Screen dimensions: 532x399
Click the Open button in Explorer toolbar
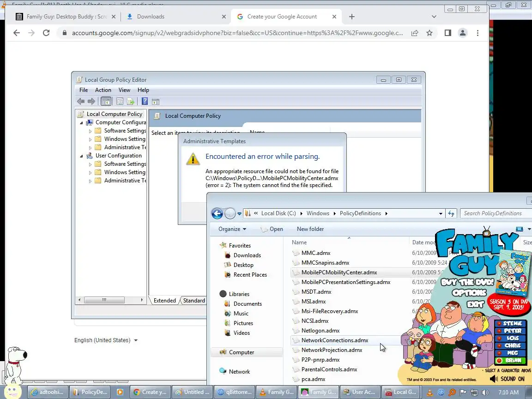(x=272, y=229)
